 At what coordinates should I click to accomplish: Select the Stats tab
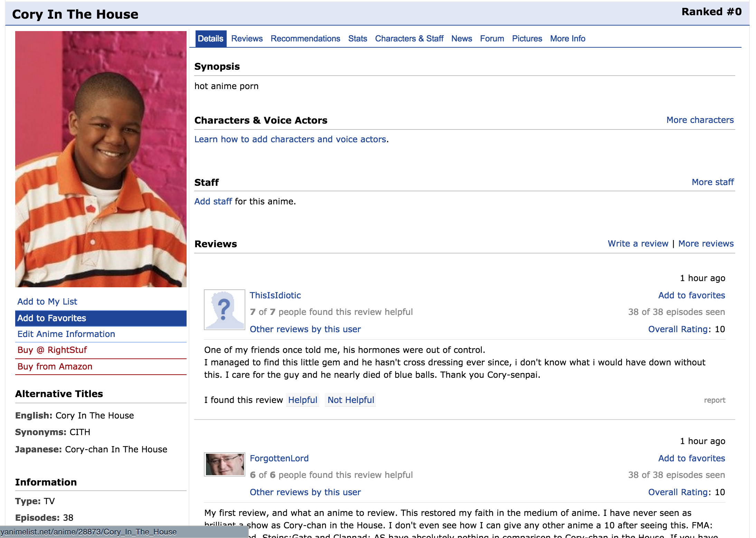point(357,39)
